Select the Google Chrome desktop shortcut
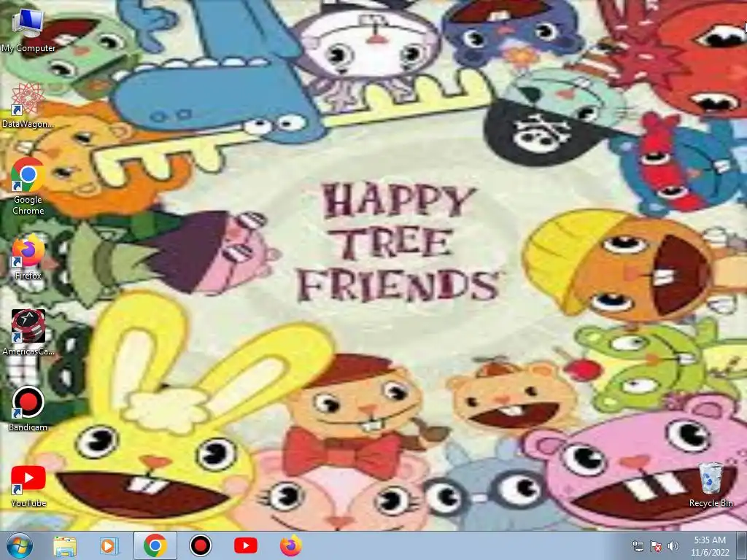The width and height of the screenshot is (747, 560). pos(28,186)
